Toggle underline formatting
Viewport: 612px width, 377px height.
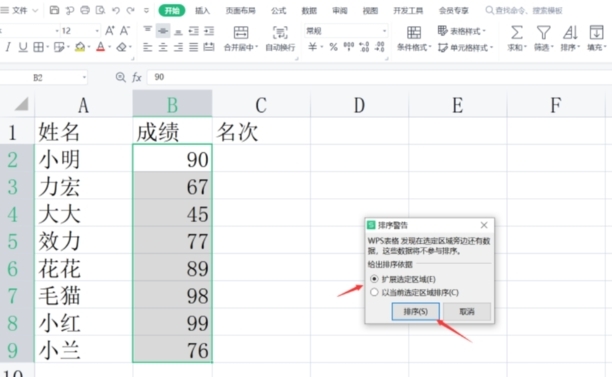click(23, 47)
